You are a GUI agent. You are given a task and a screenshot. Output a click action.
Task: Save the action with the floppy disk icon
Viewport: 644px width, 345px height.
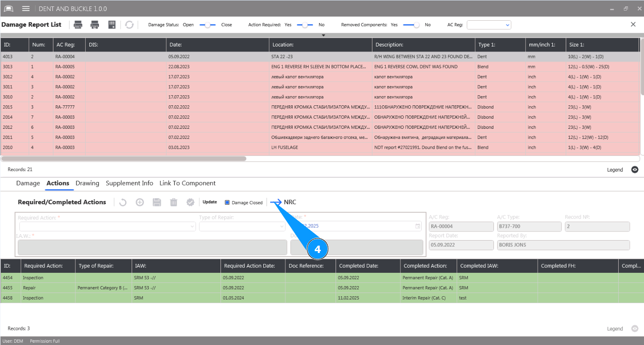pyautogui.click(x=157, y=202)
